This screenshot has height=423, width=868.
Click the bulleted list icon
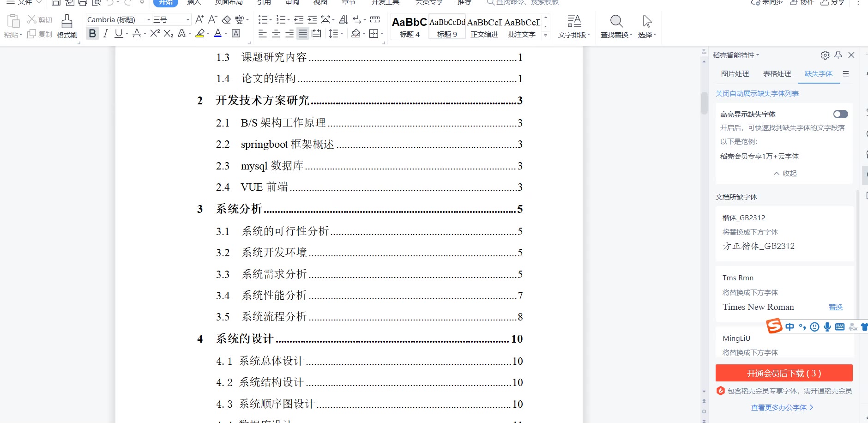click(x=263, y=19)
